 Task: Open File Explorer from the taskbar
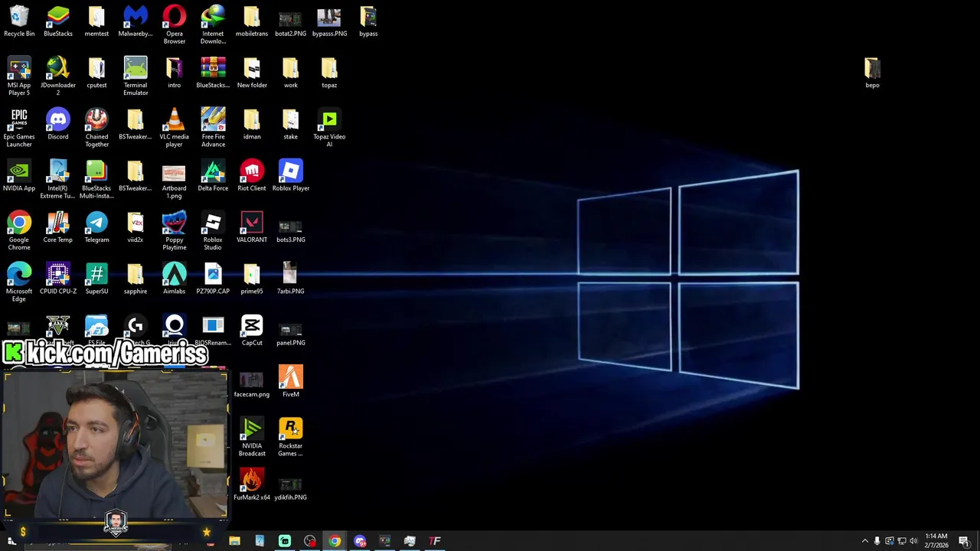pyautogui.click(x=235, y=541)
